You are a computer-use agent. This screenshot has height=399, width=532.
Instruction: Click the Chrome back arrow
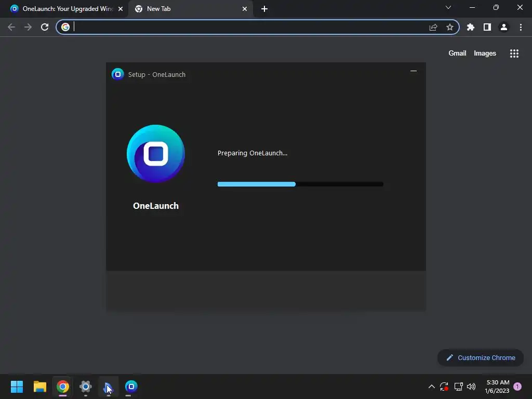(x=11, y=27)
